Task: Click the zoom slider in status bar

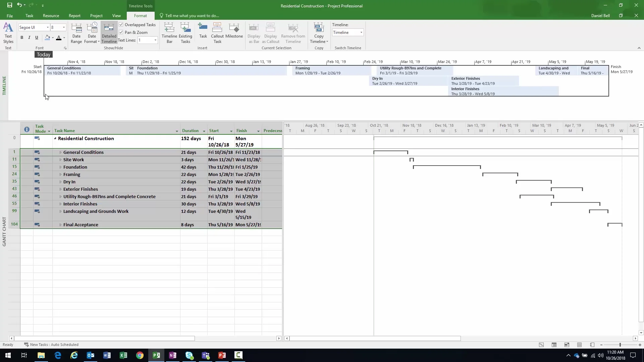Action: click(x=620, y=345)
